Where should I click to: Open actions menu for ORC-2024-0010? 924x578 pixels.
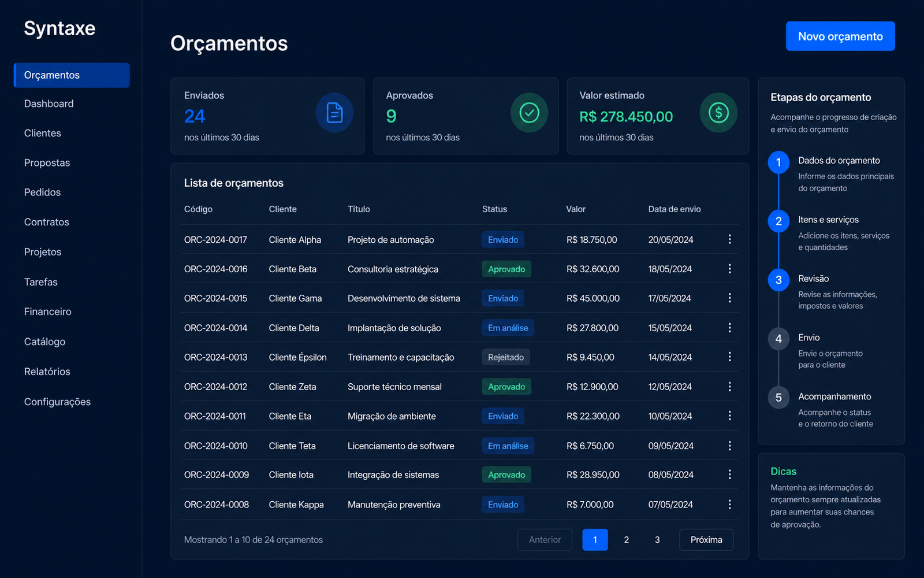(x=730, y=446)
